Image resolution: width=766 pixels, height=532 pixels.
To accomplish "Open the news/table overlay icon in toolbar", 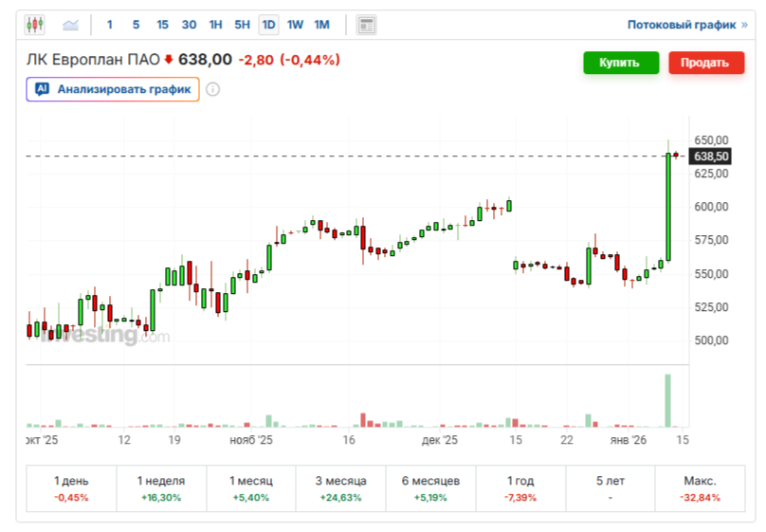I will pos(366,25).
